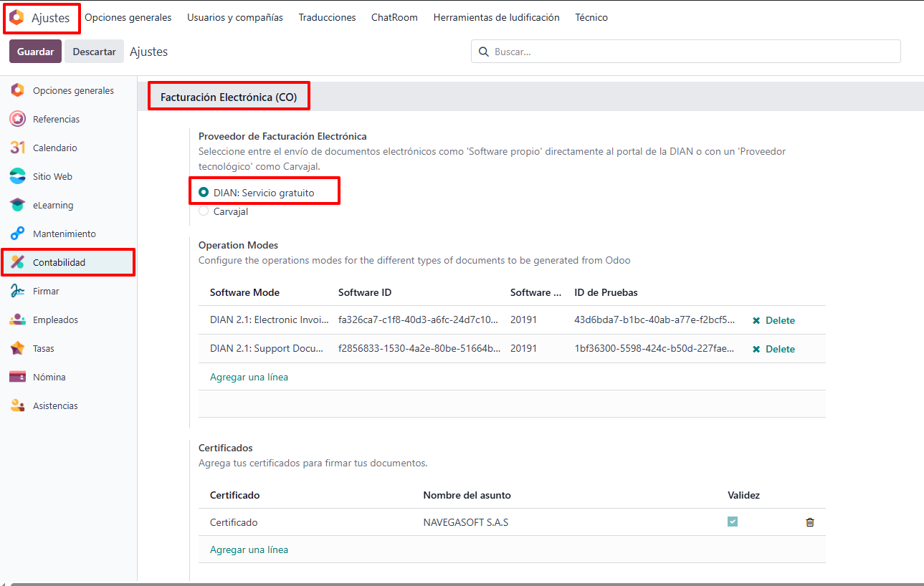Viewport: 924px width, 586px height.
Task: Open Usuarios y compañías menu
Action: click(235, 18)
